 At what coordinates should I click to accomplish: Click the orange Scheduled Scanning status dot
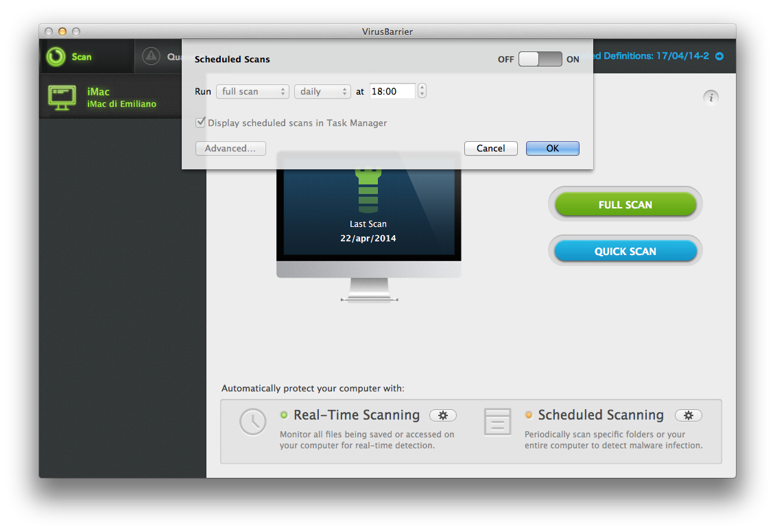coord(528,415)
